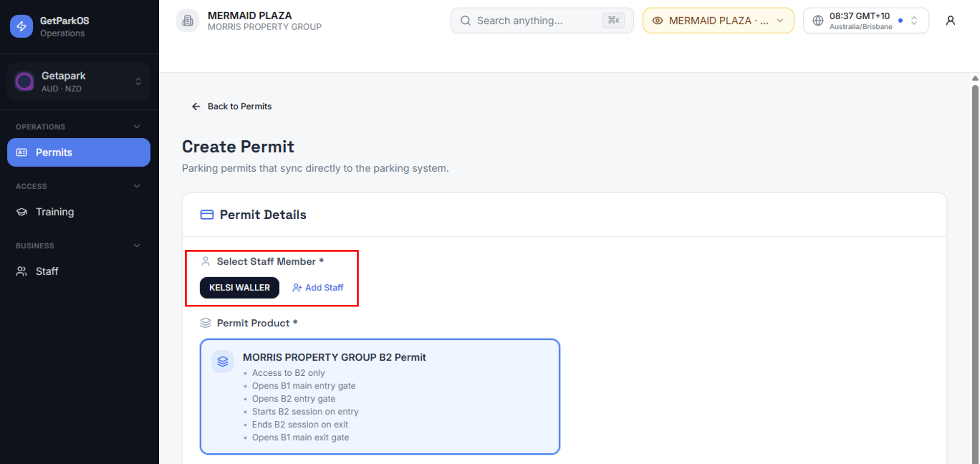Screen dimensions: 980x464
Task: Click the GetParkOS lightning bolt logo
Action: tap(22, 26)
